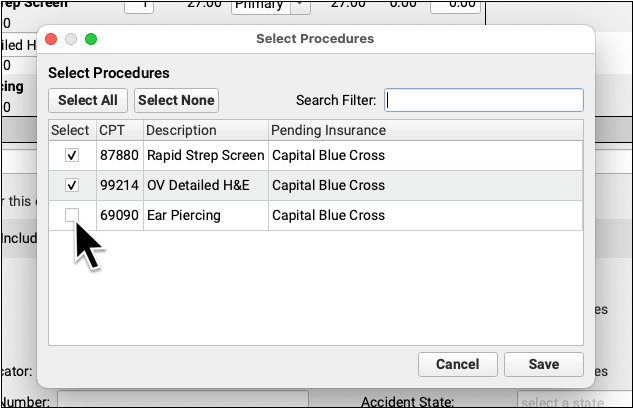
Task: Zoom the dialog with the green button
Action: (x=91, y=39)
